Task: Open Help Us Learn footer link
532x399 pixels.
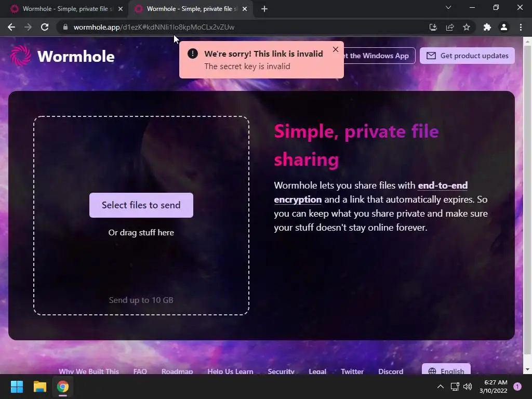Action: [x=230, y=371]
